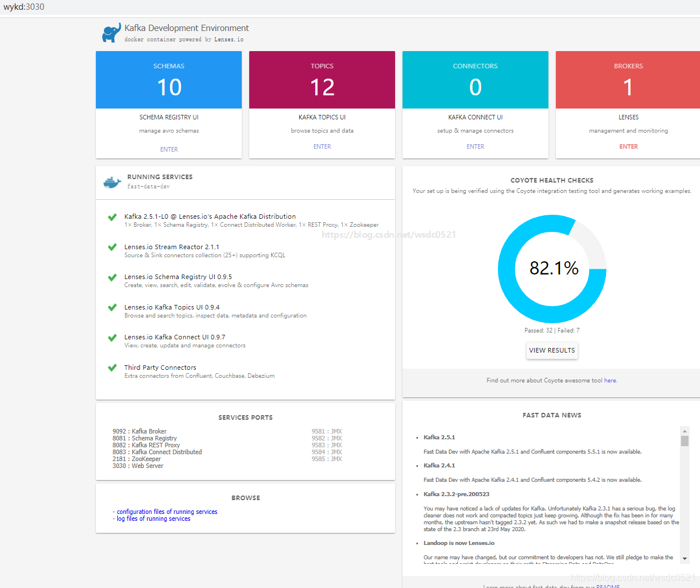Open log files of running services
Viewport: 700px width, 588px height.
[x=153, y=519]
